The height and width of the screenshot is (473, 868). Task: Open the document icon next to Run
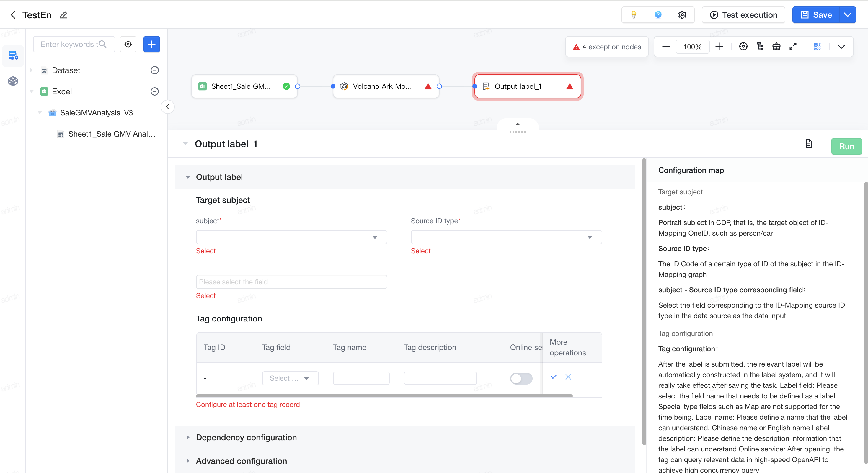(x=809, y=144)
